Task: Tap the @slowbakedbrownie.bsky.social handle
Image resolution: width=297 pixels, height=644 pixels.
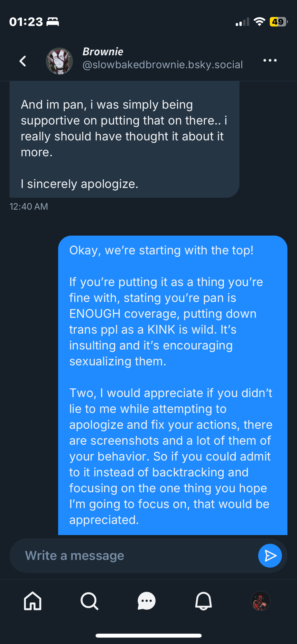Action: [162, 65]
